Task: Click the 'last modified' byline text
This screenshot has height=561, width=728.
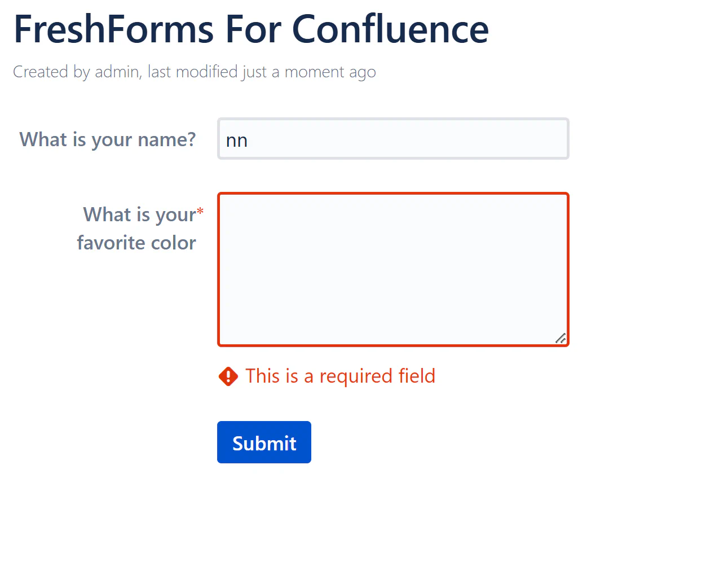Action: click(x=193, y=72)
